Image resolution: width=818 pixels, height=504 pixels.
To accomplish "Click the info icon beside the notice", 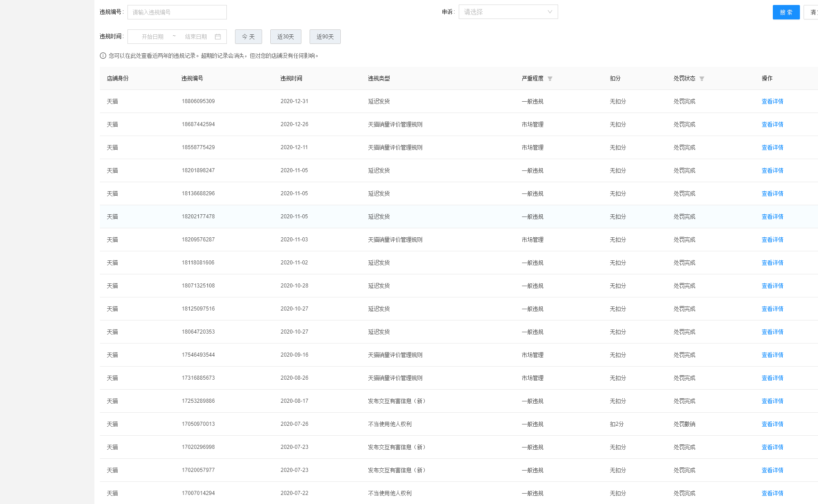I will pos(103,56).
